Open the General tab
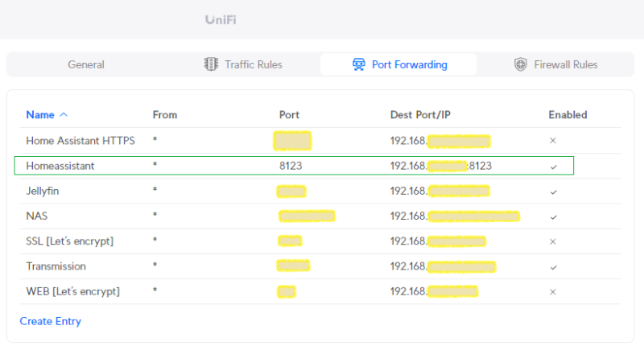Image resolution: width=644 pixels, height=346 pixels. click(x=86, y=64)
